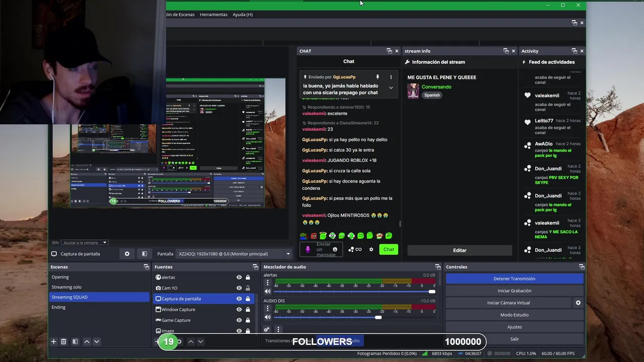Mute the AUDIO DIS channel
The width and height of the screenshot is (644, 362).
click(x=268, y=317)
